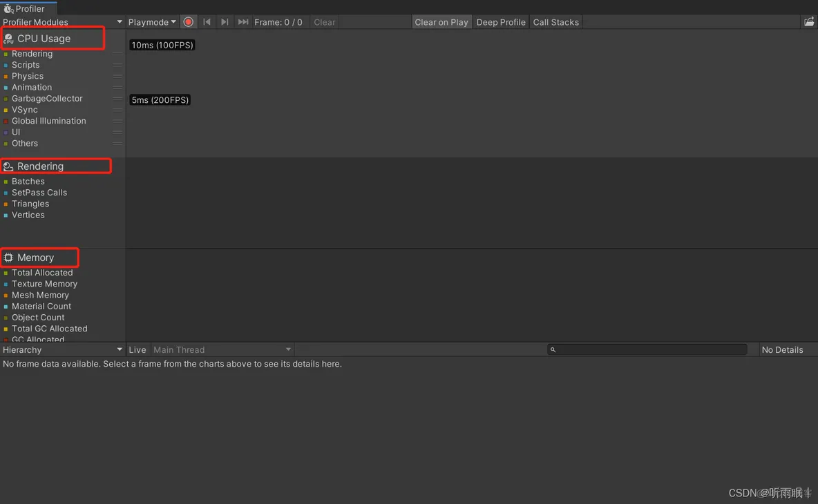Screen dimensions: 818x504
Task: Toggle the red record button
Action: [189, 22]
